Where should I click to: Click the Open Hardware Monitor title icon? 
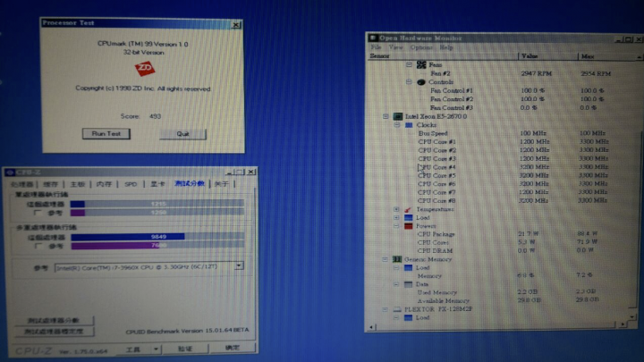[x=373, y=38]
